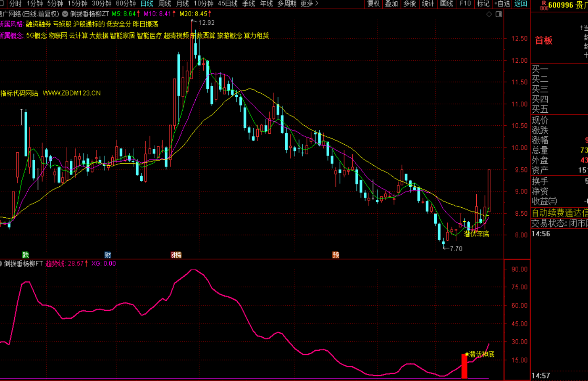Toggle 多股 multi-stock view
The height and width of the screenshot is (381, 588).
[x=409, y=4]
